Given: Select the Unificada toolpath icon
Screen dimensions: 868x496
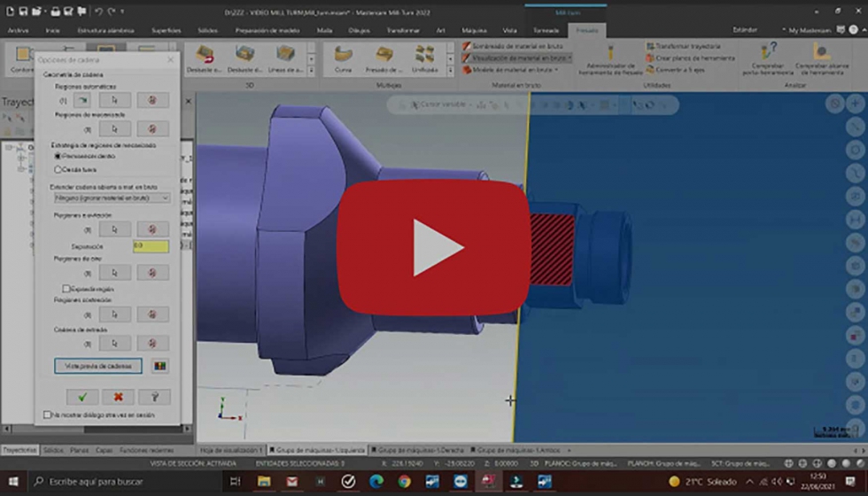Looking at the screenshot, I should [424, 58].
